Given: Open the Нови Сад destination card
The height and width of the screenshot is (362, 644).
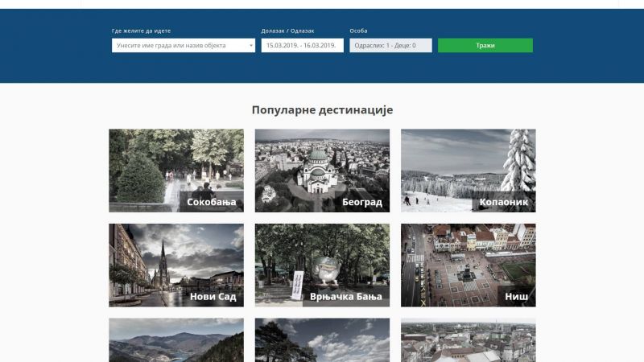Looking at the screenshot, I should [x=176, y=265].
